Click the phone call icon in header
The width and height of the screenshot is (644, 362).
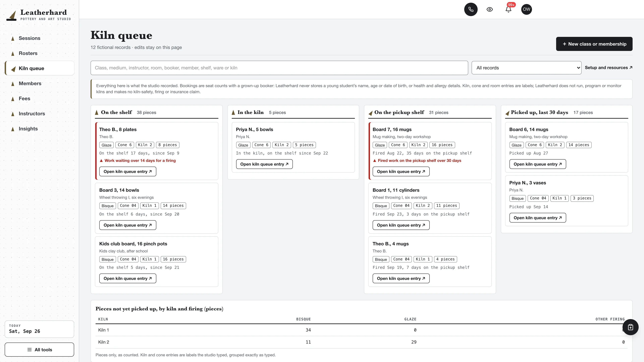point(471,10)
